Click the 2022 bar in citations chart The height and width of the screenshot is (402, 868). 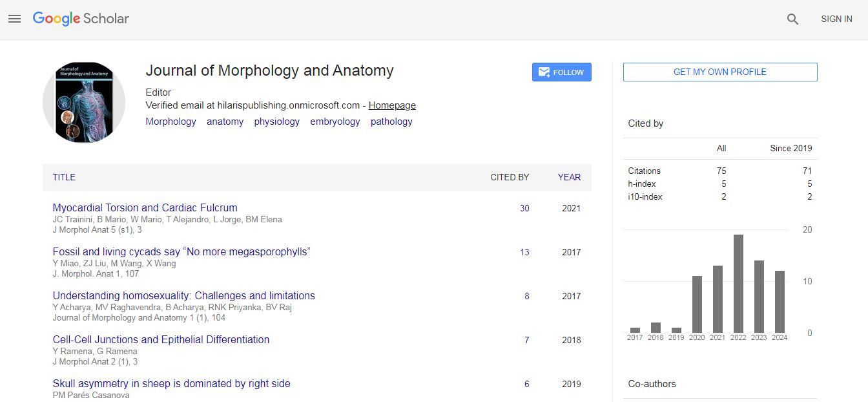[738, 283]
